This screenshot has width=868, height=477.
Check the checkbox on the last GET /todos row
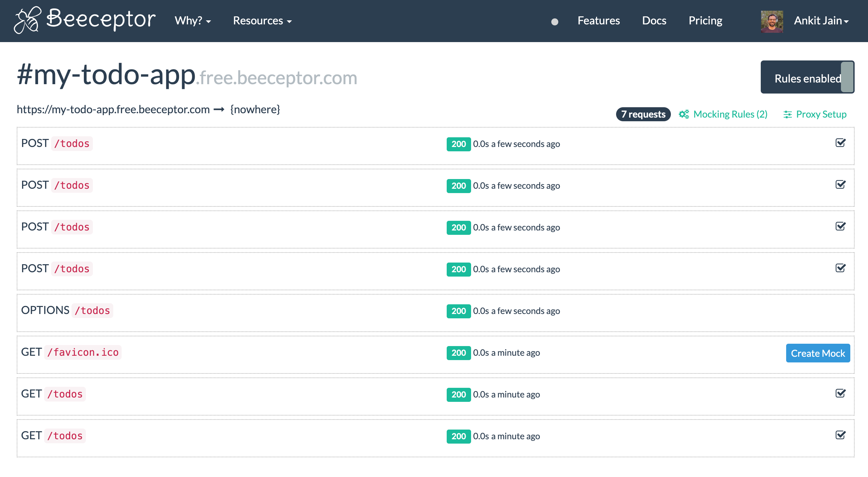(x=840, y=435)
